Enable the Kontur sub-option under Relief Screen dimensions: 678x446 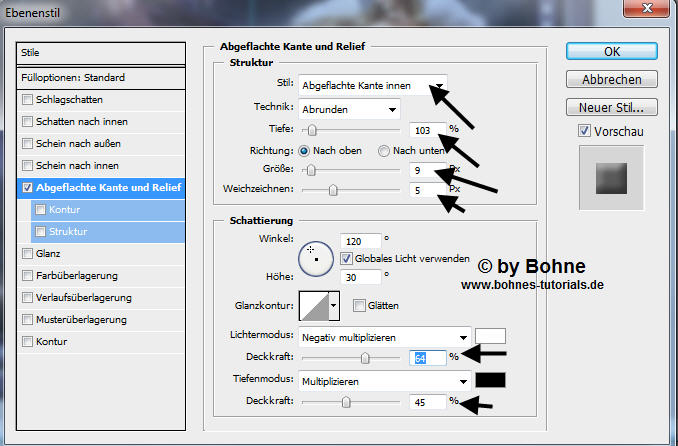40,209
